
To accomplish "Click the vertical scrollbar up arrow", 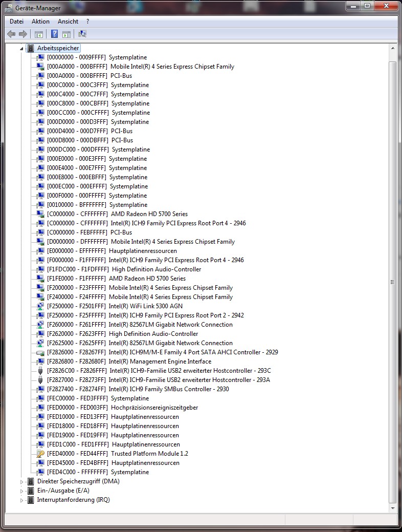I will (392, 48).
